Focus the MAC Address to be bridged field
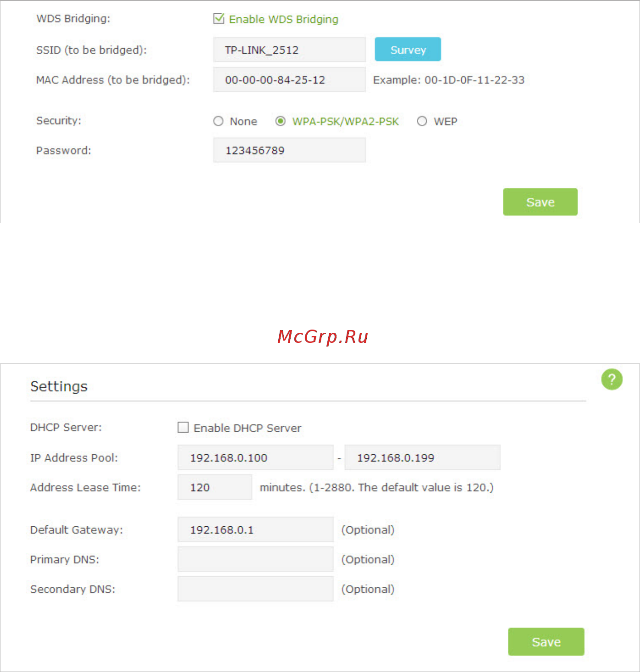This screenshot has height=672, width=640. tap(289, 80)
